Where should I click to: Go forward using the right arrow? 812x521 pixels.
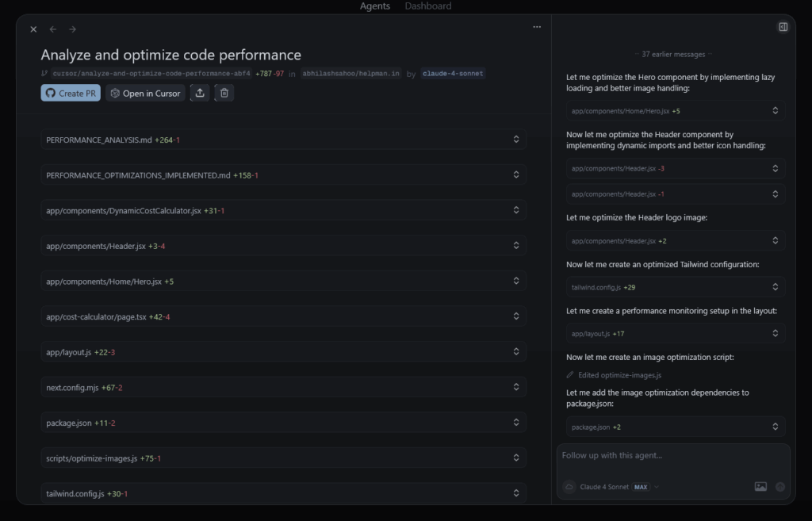(72, 29)
